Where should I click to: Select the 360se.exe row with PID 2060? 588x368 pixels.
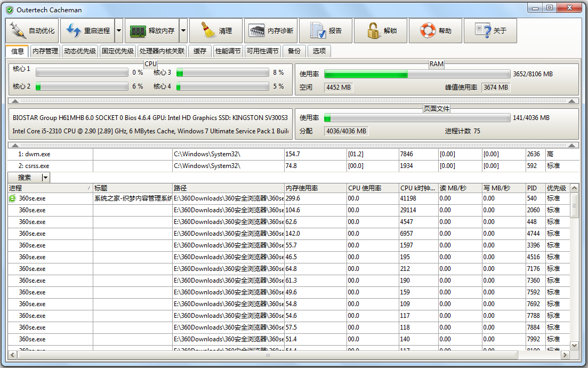tap(289, 210)
